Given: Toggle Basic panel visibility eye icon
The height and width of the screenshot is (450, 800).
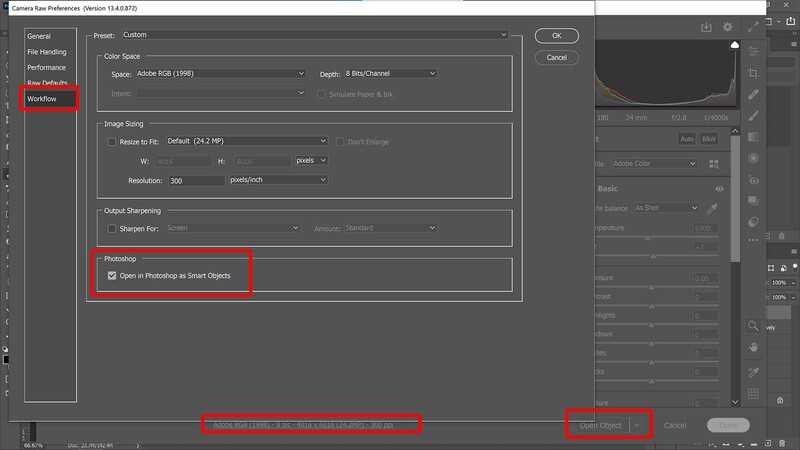Looking at the screenshot, I should tap(719, 189).
